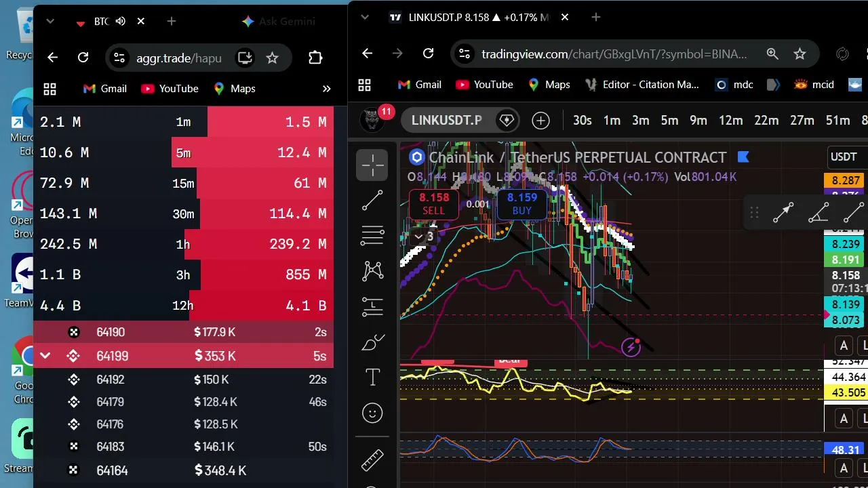This screenshot has height=488, width=868.
Task: Select the trend line drawing tool
Action: (372, 200)
